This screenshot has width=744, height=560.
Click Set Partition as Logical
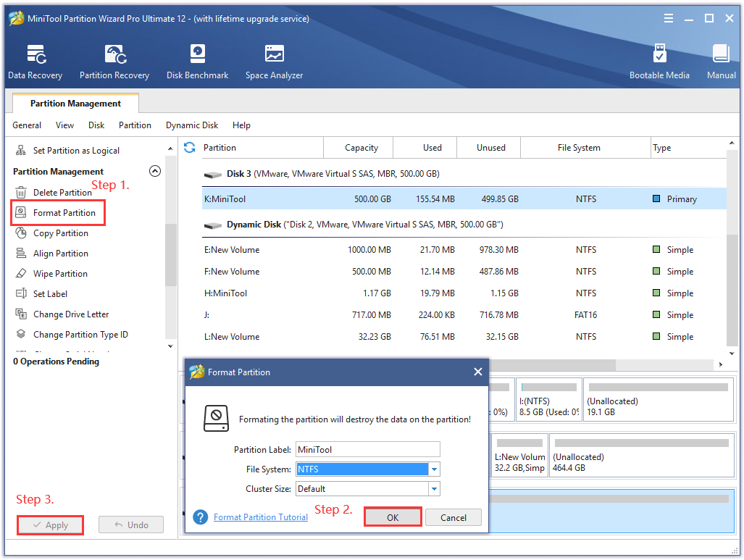point(76,151)
